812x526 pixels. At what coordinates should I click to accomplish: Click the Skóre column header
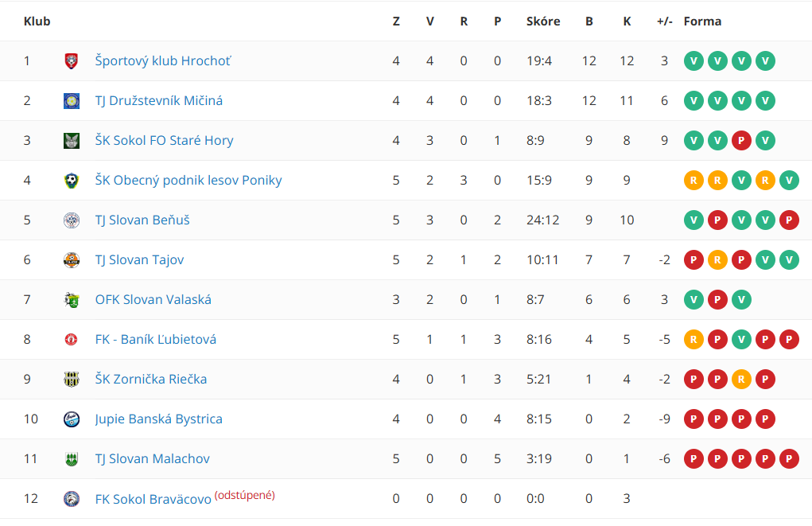[x=543, y=21]
